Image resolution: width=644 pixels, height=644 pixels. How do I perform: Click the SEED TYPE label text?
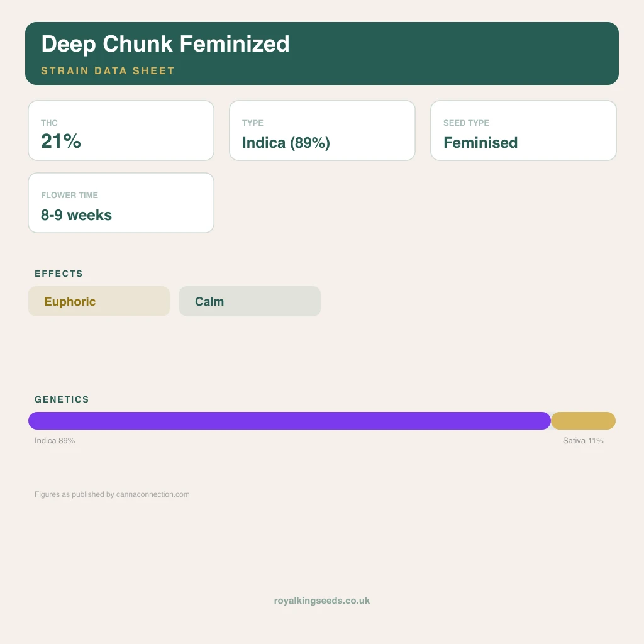point(466,123)
